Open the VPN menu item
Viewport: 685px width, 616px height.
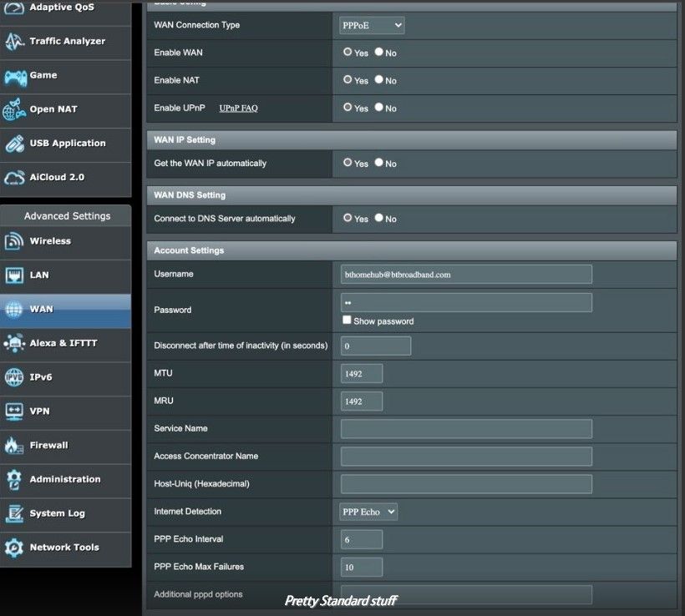coord(39,412)
